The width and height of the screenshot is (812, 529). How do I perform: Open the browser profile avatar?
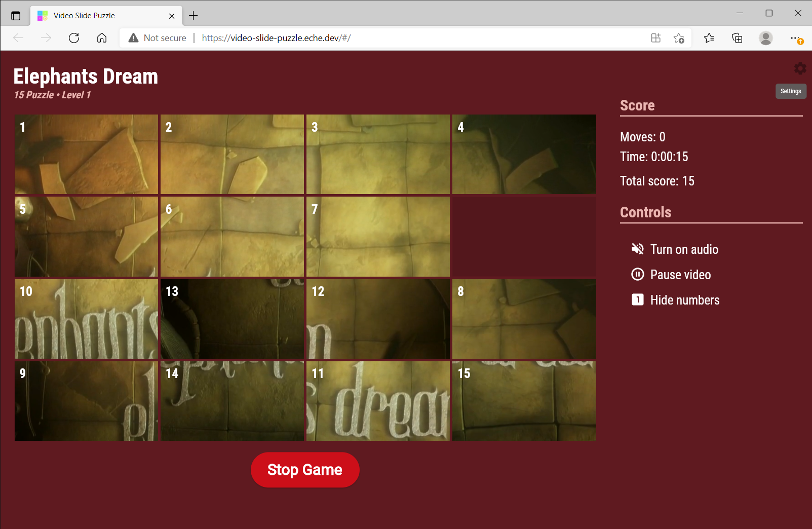pyautogui.click(x=766, y=38)
